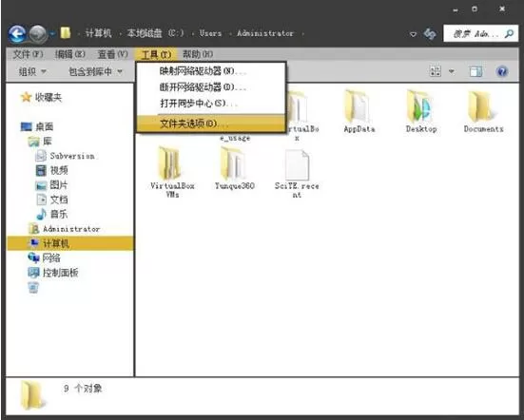The width and height of the screenshot is (524, 420).
Task: Open the 查看(V) menu
Action: coord(112,54)
